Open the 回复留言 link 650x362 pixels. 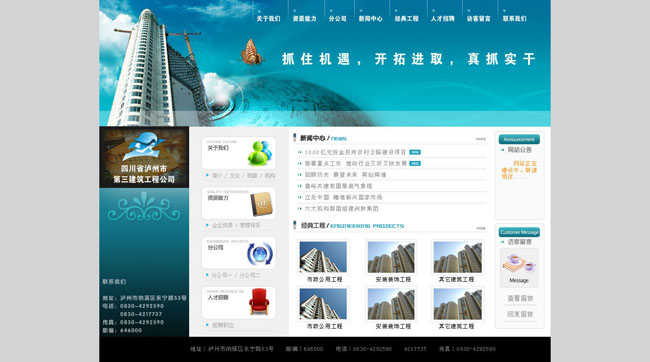pos(520,314)
